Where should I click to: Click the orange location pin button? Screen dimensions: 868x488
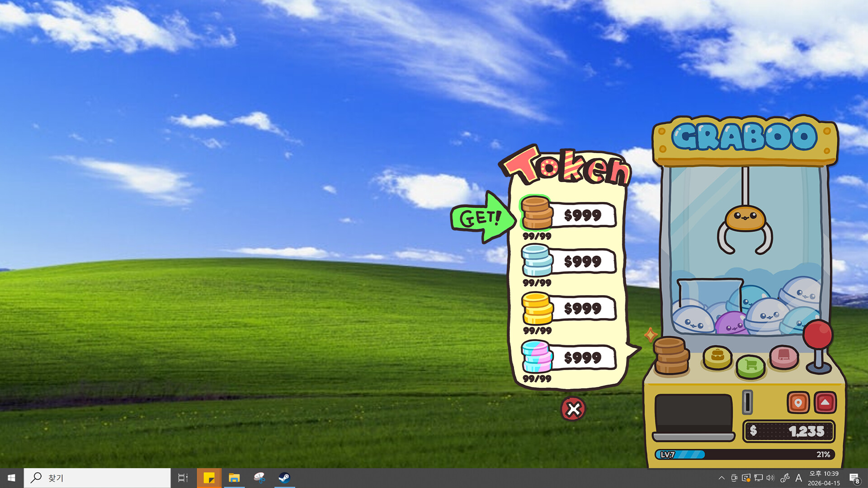point(798,403)
